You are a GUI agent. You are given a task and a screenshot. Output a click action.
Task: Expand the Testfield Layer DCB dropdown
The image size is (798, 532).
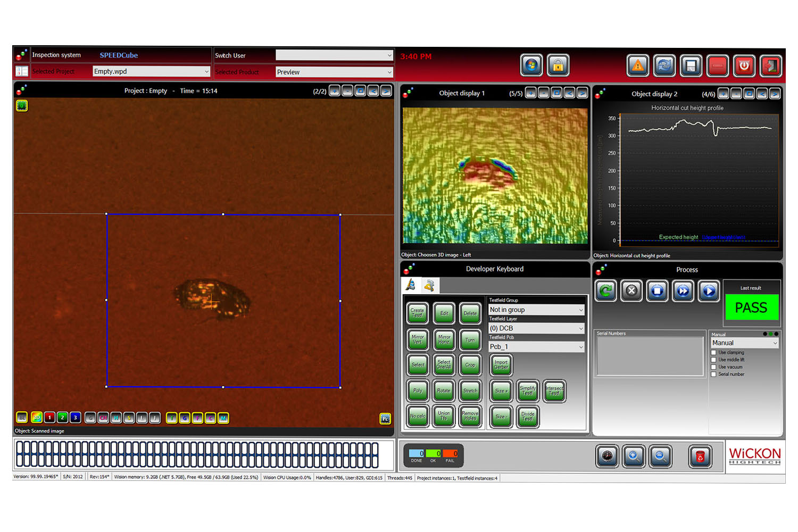[536, 328]
